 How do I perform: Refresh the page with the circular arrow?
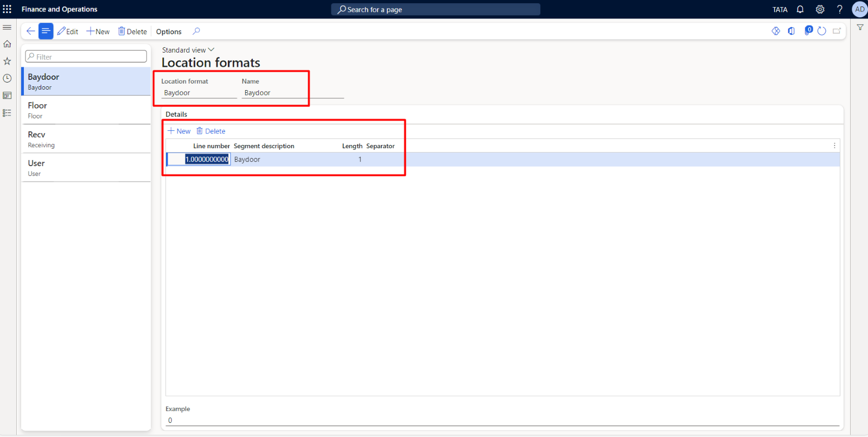coord(822,31)
